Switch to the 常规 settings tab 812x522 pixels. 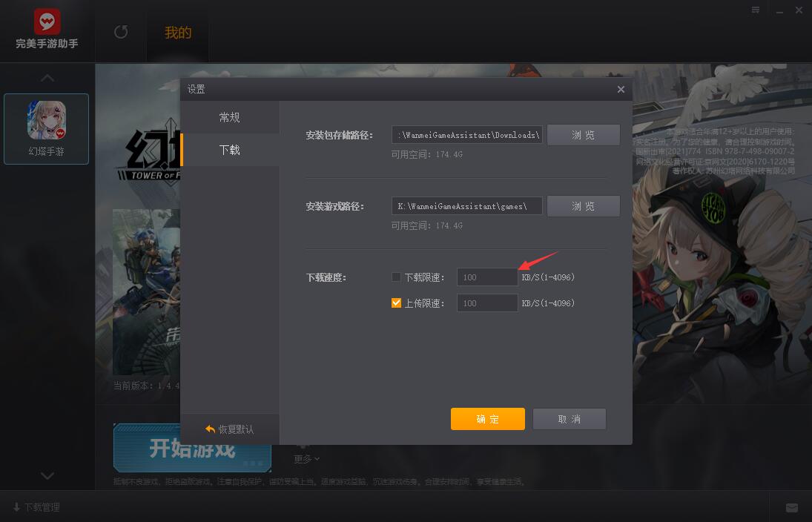click(x=229, y=118)
